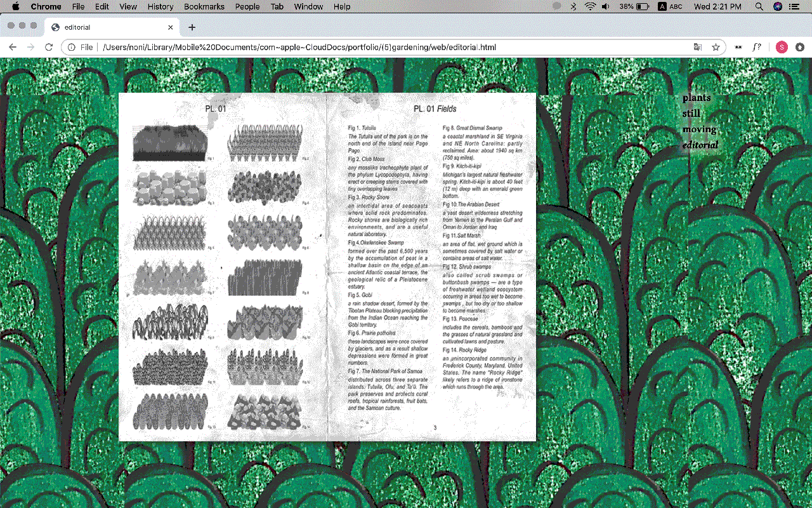Click page number 3 at bottom
Viewport: 812px width, 508px height.
pyautogui.click(x=435, y=427)
